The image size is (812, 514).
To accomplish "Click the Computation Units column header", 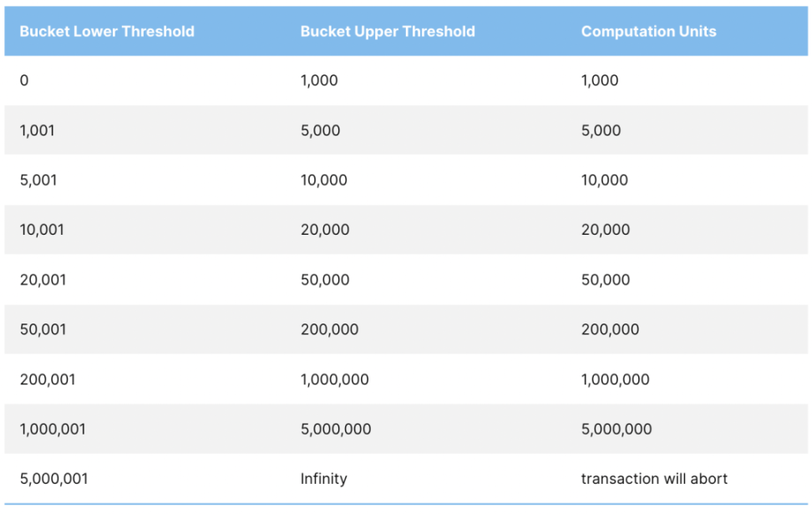I will coord(649,32).
